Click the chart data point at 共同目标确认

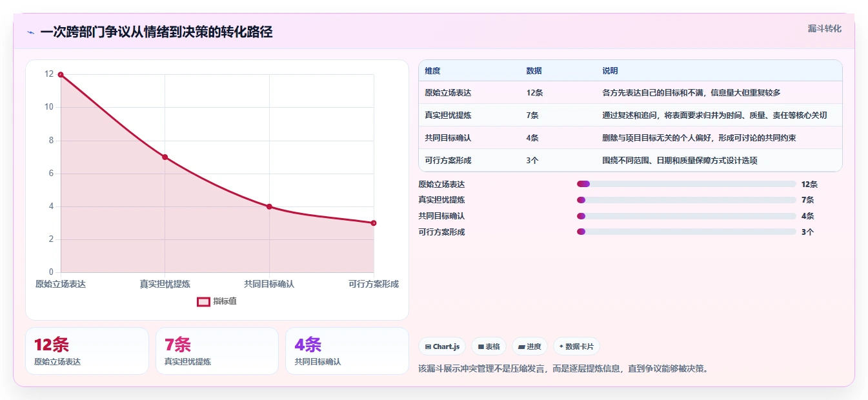click(269, 207)
